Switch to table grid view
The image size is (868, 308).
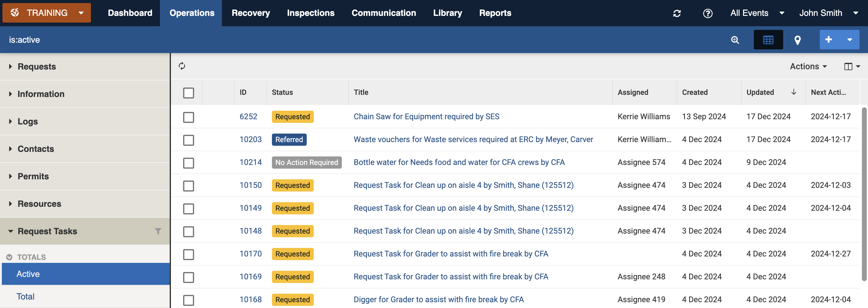[768, 40]
